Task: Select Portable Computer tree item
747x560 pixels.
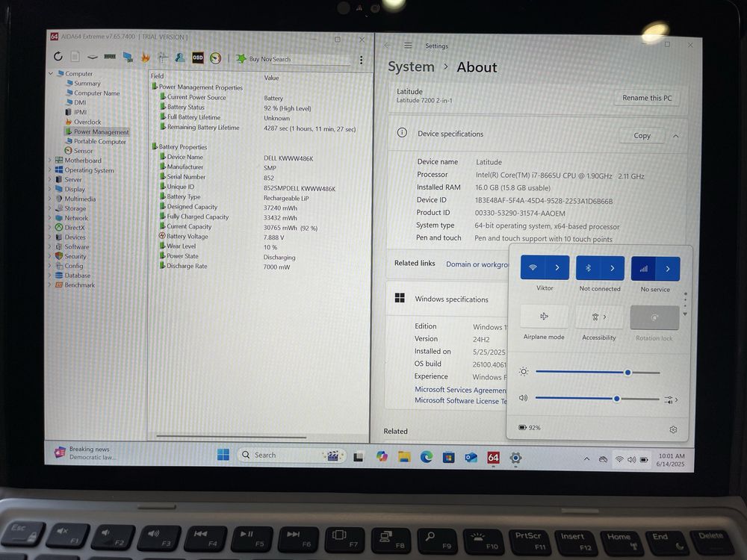Action: coord(99,141)
